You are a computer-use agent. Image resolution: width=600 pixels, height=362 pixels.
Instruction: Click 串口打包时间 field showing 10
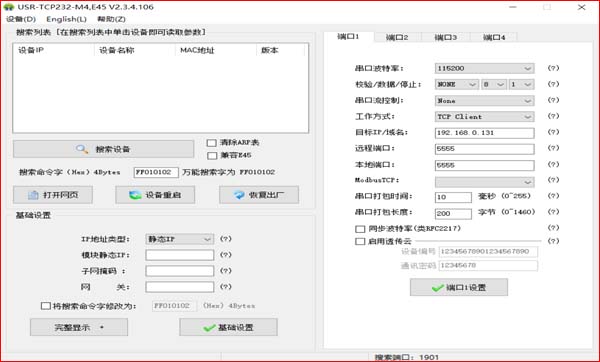tap(453, 197)
